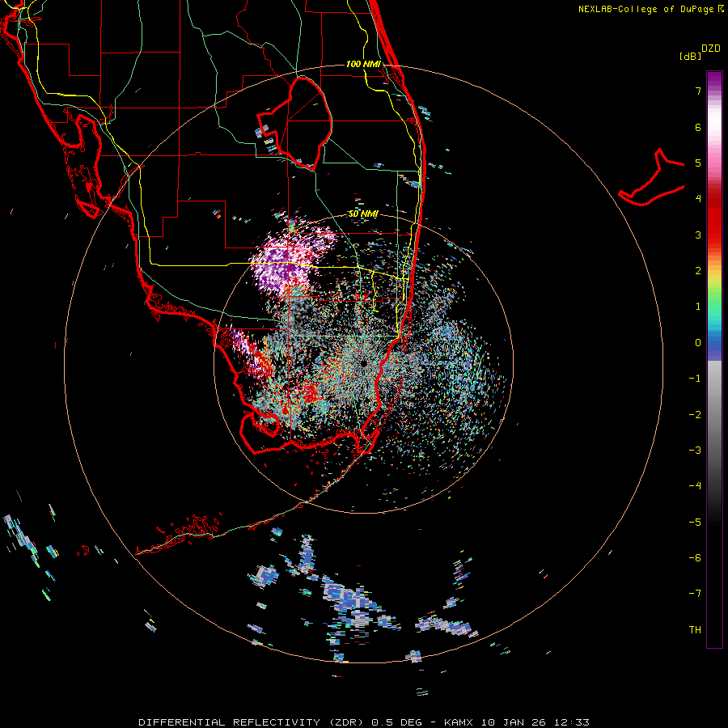Click the -7 value on the colorbar scale
The image size is (728, 728).
(x=695, y=594)
